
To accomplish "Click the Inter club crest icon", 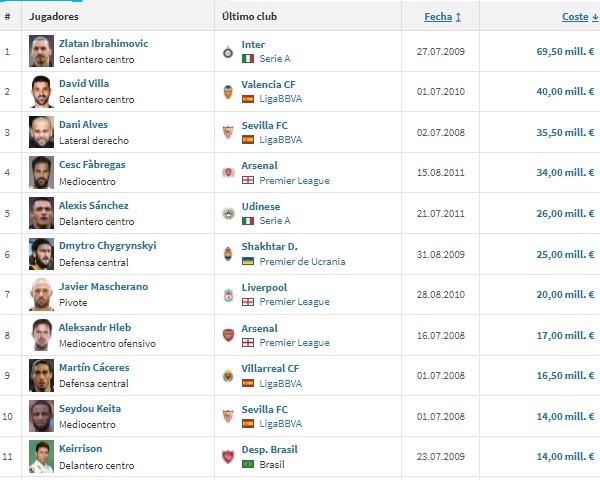I will (x=228, y=52).
